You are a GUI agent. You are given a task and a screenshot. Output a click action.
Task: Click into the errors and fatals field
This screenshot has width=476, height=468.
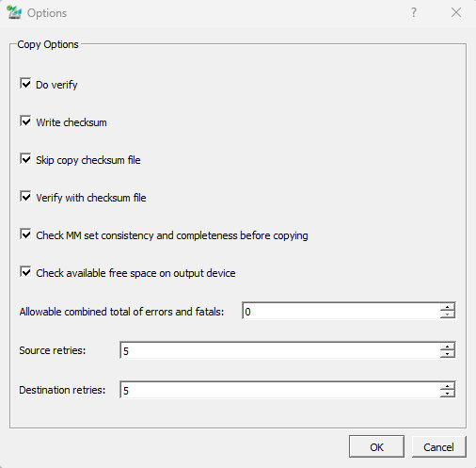(x=341, y=311)
